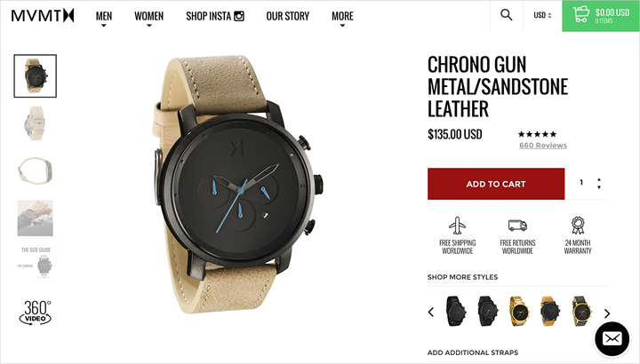Select the wrist photo thumbnail
Image resolution: width=640 pixels, height=364 pixels.
(35, 218)
